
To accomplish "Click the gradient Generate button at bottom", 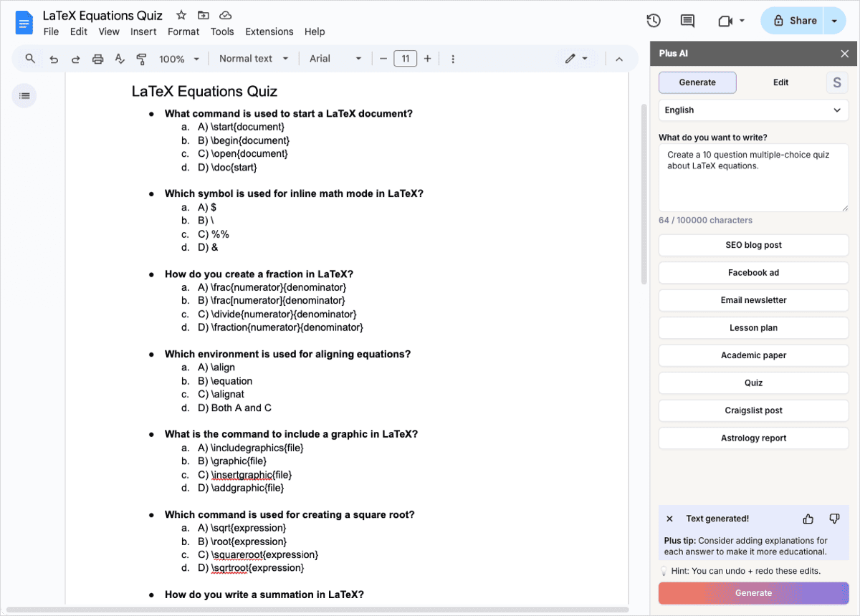I will click(753, 593).
